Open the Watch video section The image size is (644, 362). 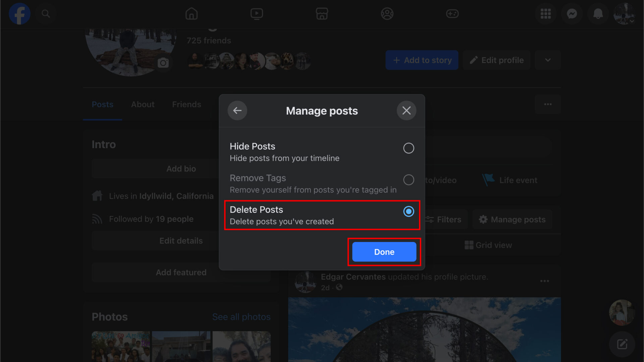click(x=256, y=14)
